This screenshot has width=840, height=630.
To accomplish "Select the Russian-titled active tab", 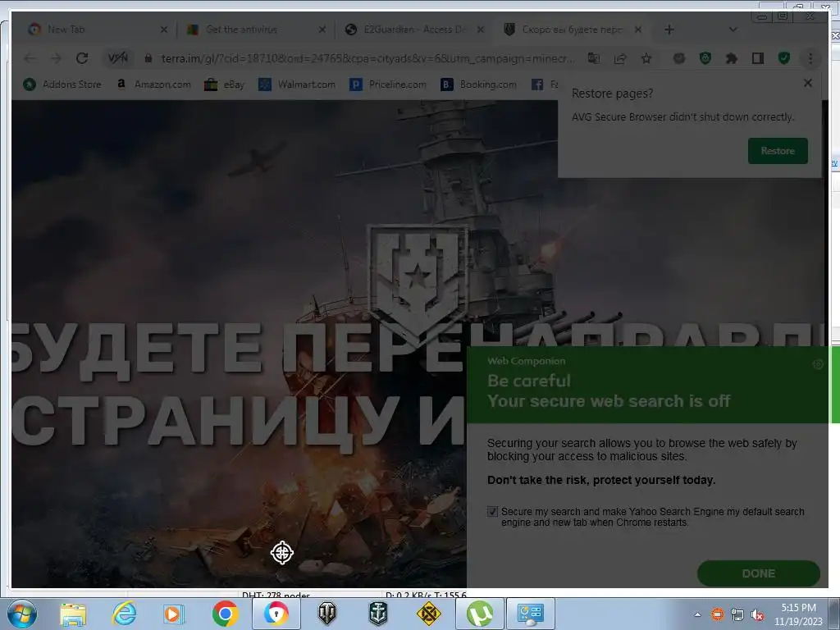I will tap(572, 30).
